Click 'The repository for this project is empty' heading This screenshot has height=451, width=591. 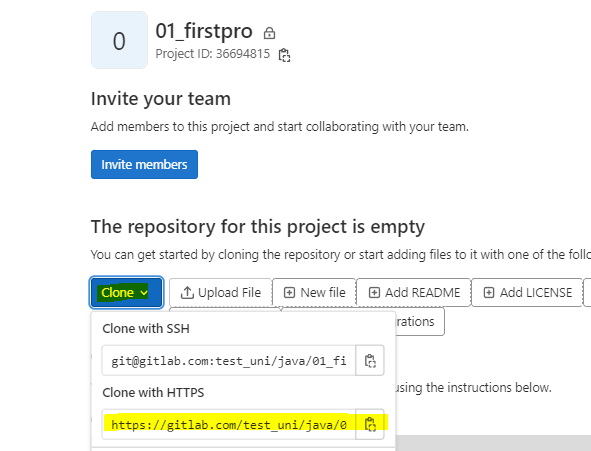(258, 227)
